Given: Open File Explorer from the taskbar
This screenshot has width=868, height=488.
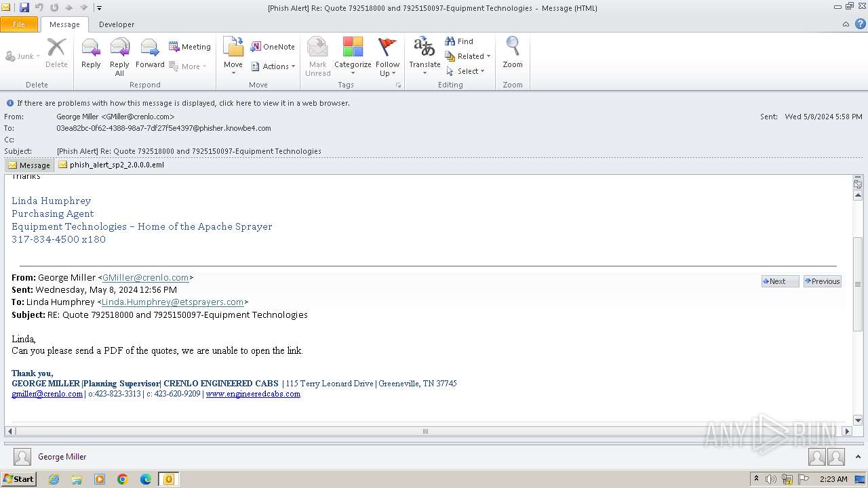Looking at the screenshot, I should 77,479.
